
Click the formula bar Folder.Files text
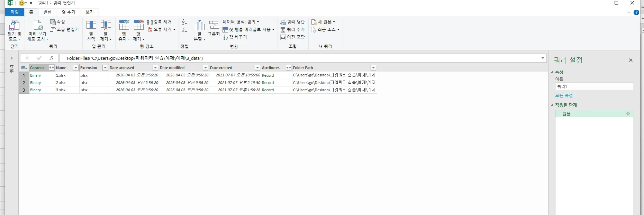[x=133, y=58]
